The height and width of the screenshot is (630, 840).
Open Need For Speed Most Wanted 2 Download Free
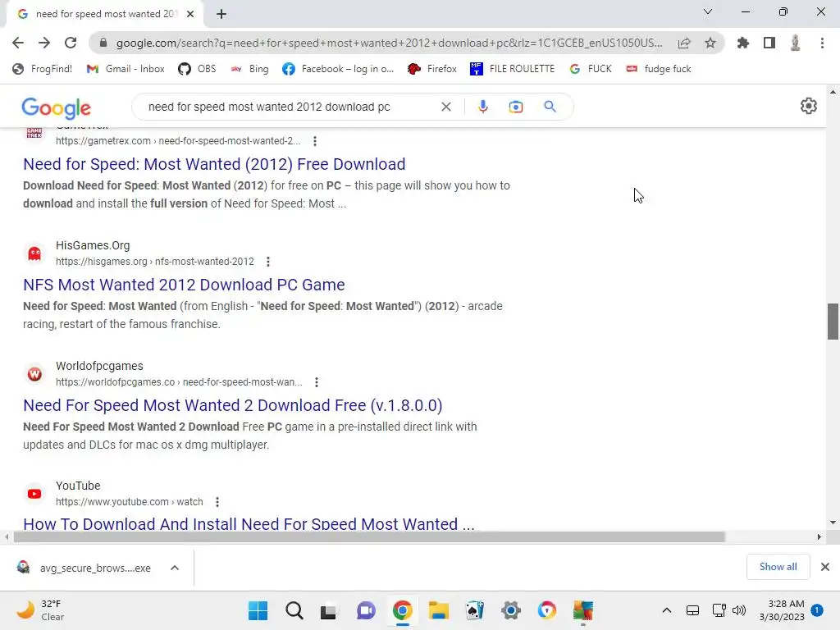click(x=232, y=405)
